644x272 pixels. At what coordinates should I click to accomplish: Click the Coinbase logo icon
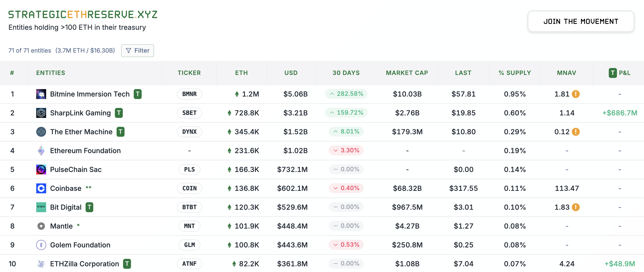pos(41,188)
